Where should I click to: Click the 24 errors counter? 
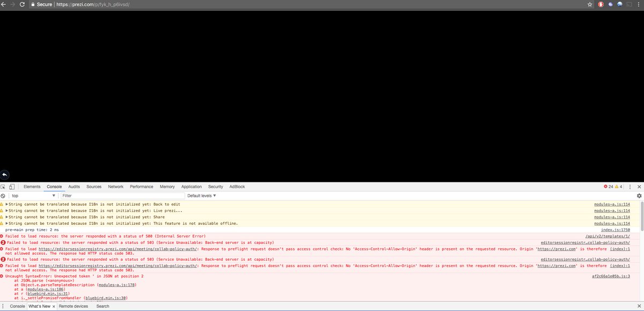pos(608,187)
